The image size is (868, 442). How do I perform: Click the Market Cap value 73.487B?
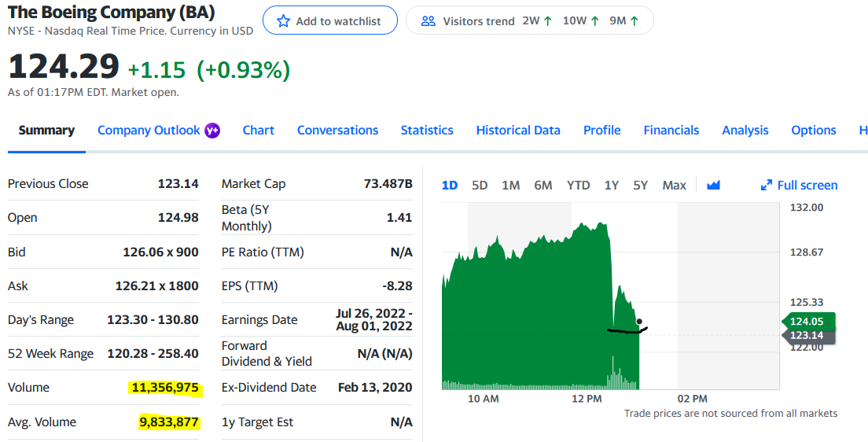(x=388, y=183)
